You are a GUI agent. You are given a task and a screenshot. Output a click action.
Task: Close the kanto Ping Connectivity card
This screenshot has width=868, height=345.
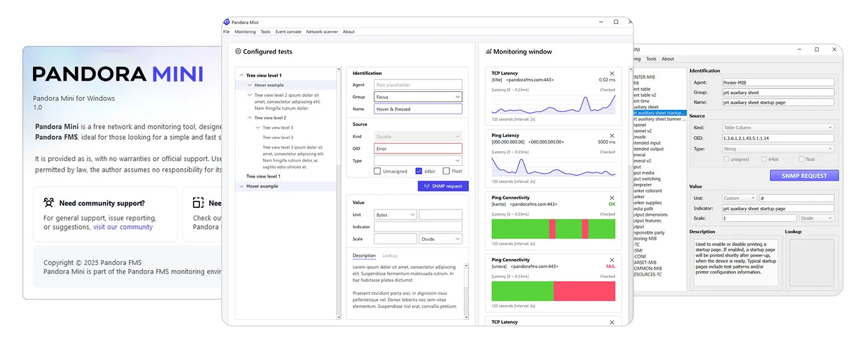612,198
